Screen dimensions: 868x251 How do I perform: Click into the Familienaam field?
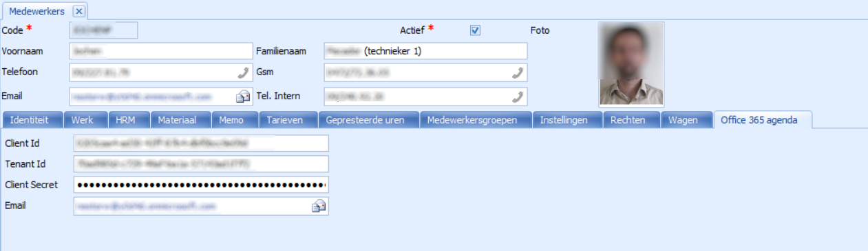coord(425,51)
